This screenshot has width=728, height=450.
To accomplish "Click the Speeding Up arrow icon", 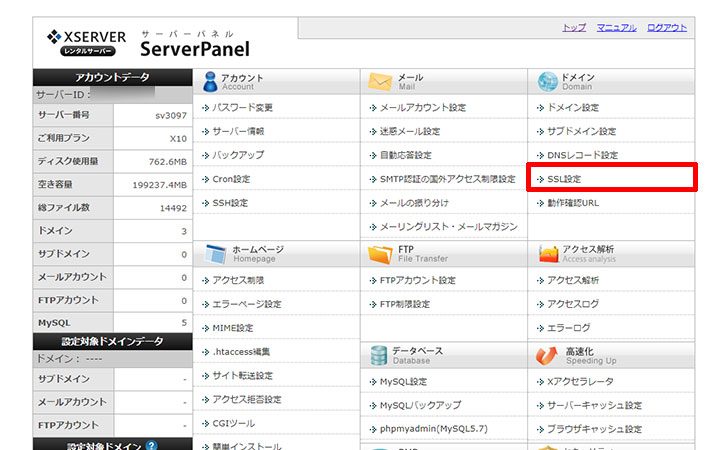I will pos(546,355).
